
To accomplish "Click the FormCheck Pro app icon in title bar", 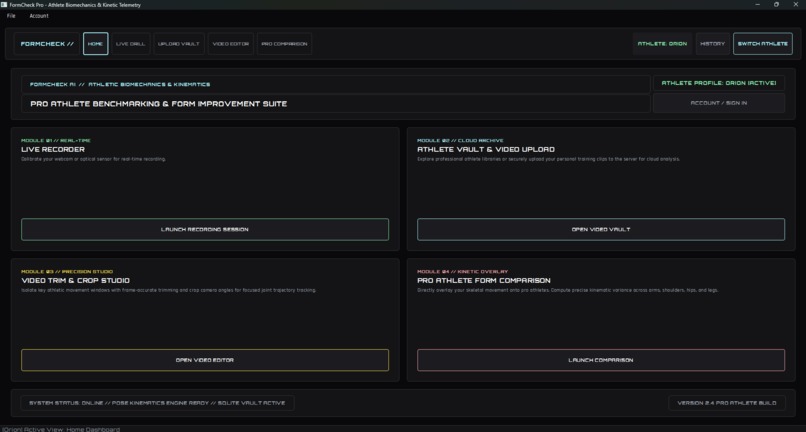I will tap(4, 5).
